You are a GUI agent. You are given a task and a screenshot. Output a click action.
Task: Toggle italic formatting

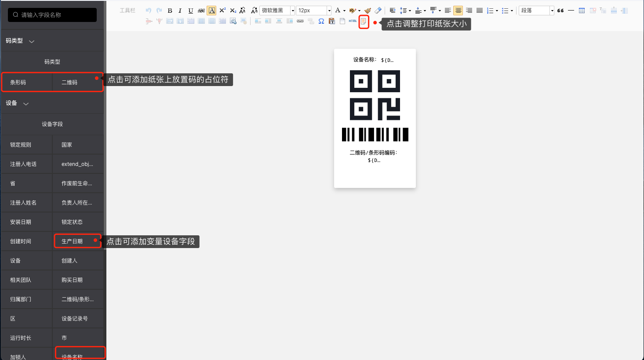tap(180, 11)
